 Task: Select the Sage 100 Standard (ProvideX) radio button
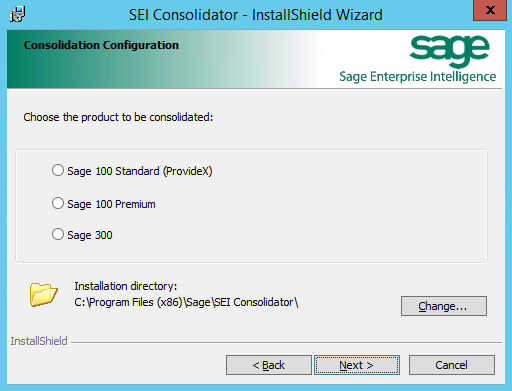tap(58, 170)
